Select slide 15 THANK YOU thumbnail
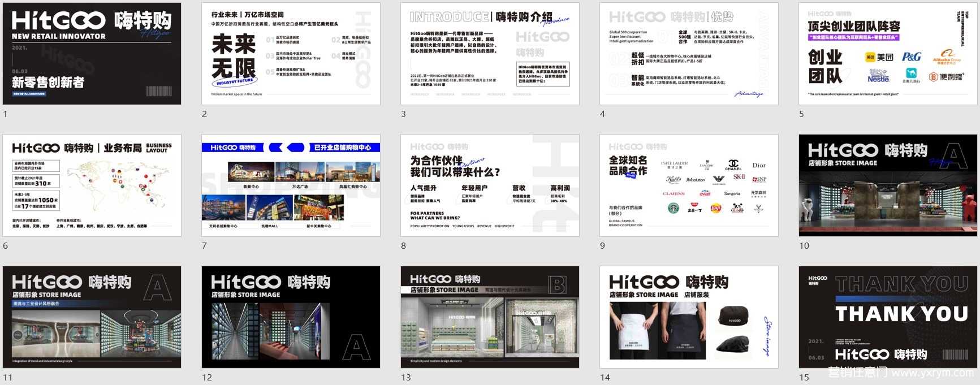The height and width of the screenshot is (385, 980). coord(888,317)
